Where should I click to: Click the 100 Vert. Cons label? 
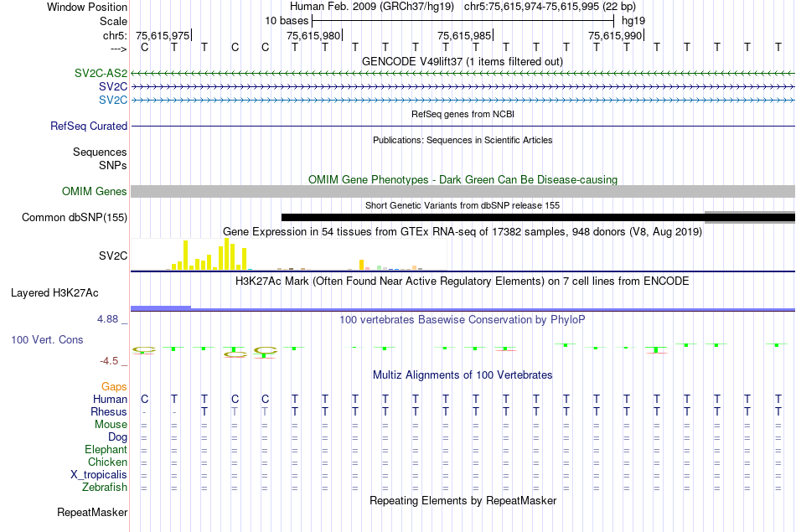coord(47,339)
